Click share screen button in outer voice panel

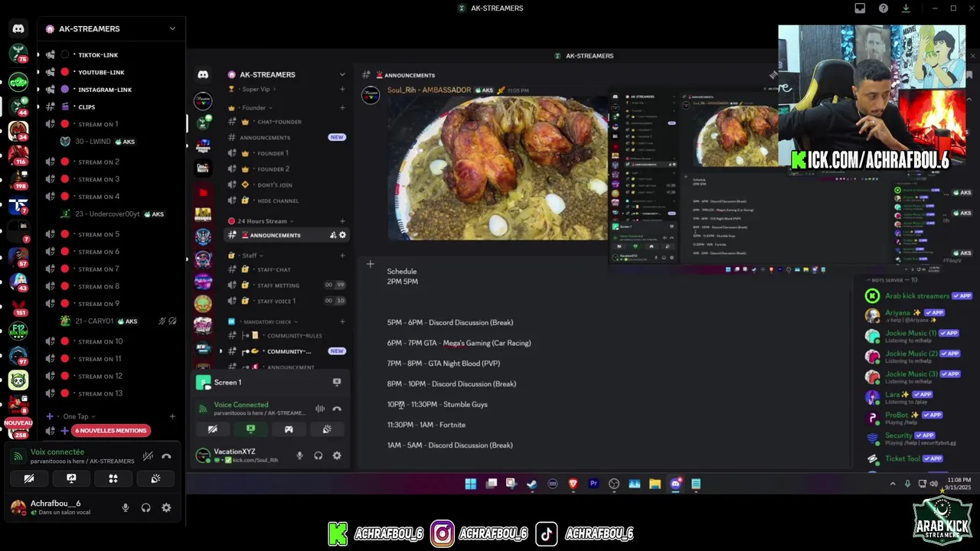pyautogui.click(x=71, y=478)
